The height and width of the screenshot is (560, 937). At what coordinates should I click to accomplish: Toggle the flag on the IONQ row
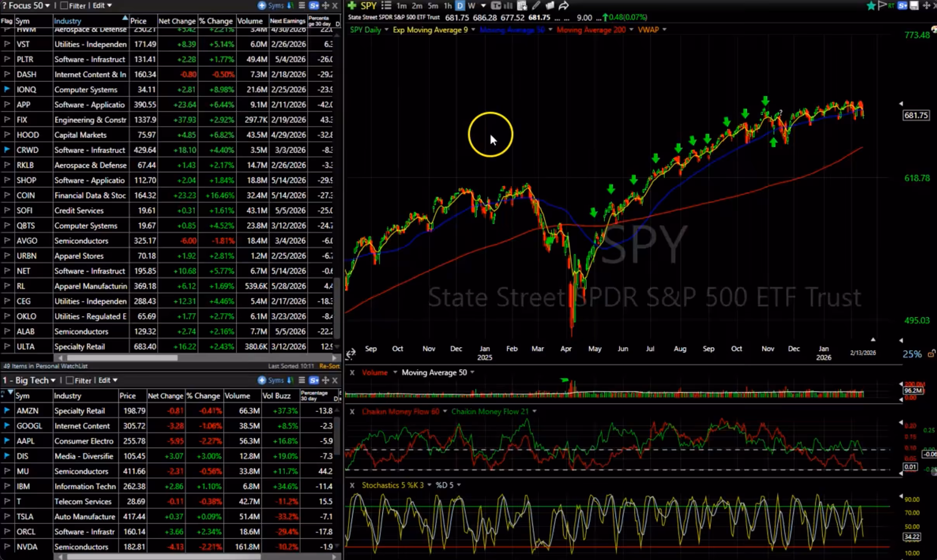[x=7, y=89]
